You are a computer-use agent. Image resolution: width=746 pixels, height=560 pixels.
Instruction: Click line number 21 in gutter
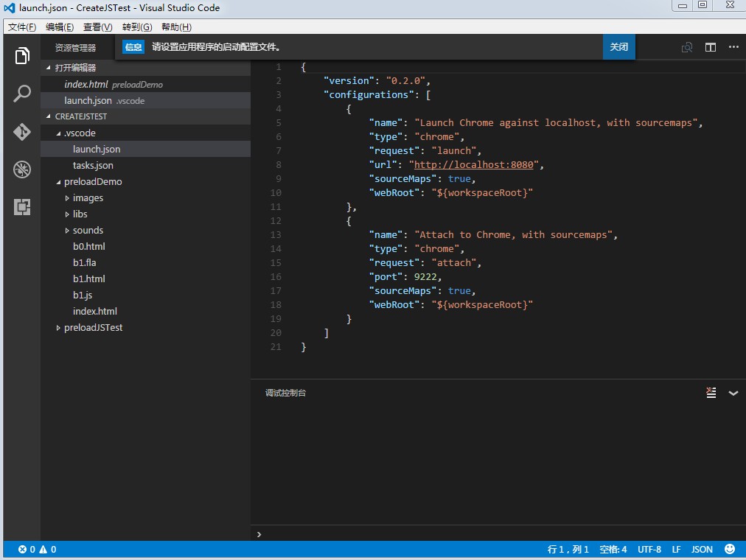point(276,347)
